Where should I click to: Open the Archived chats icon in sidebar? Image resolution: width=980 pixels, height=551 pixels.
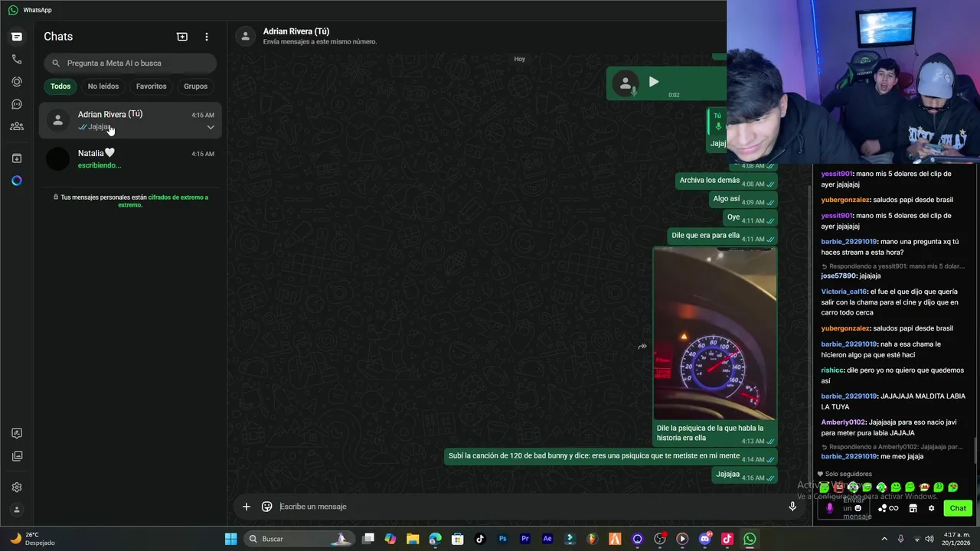coord(17,158)
